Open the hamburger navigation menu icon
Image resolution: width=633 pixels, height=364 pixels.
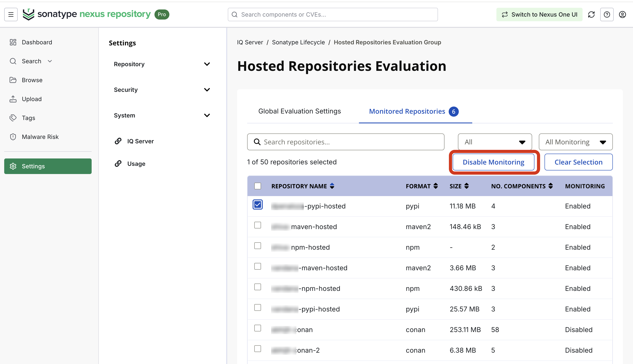point(11,14)
